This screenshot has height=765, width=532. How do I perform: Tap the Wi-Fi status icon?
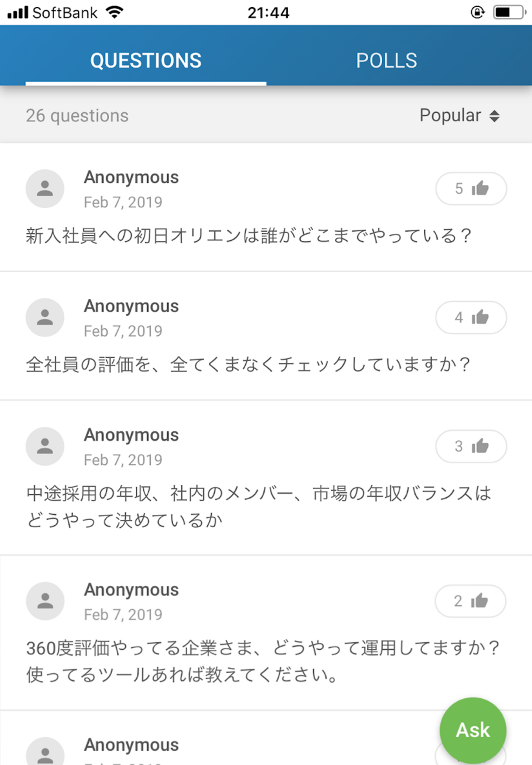click(115, 13)
